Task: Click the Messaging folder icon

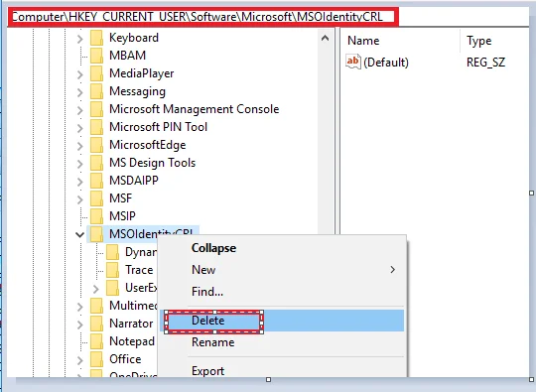Action: pyautogui.click(x=96, y=91)
